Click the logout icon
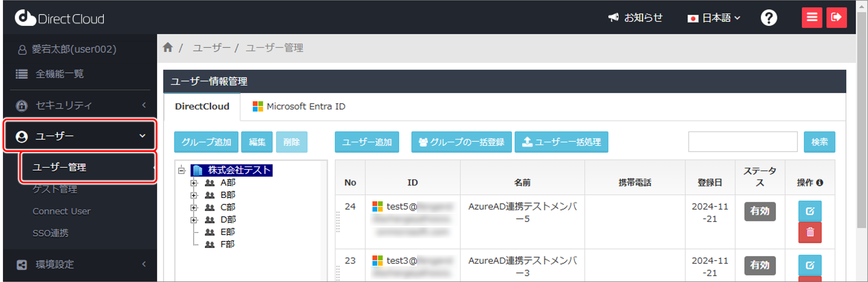 (837, 17)
